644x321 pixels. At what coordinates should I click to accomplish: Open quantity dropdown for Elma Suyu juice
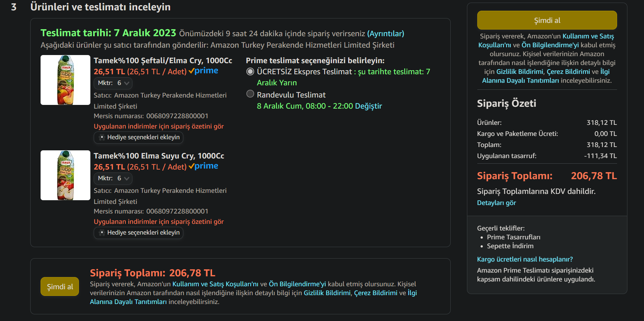(x=113, y=178)
